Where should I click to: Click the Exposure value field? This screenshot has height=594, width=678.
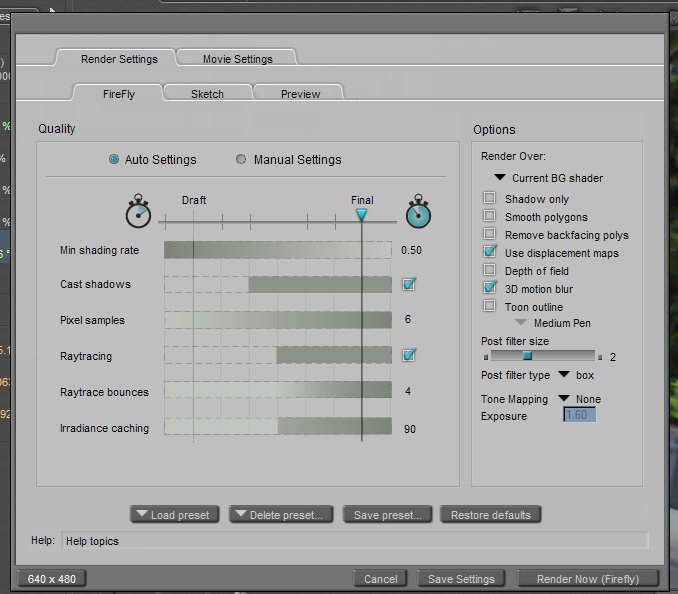pos(579,415)
